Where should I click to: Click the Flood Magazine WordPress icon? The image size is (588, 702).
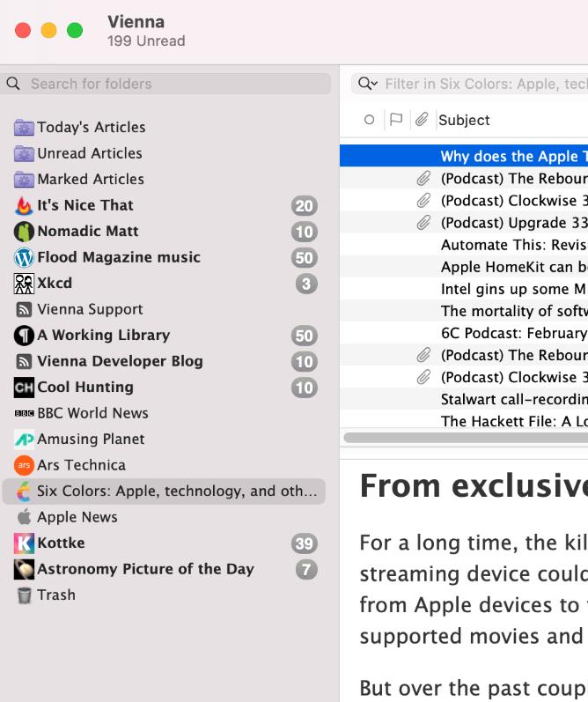pyautogui.click(x=24, y=257)
